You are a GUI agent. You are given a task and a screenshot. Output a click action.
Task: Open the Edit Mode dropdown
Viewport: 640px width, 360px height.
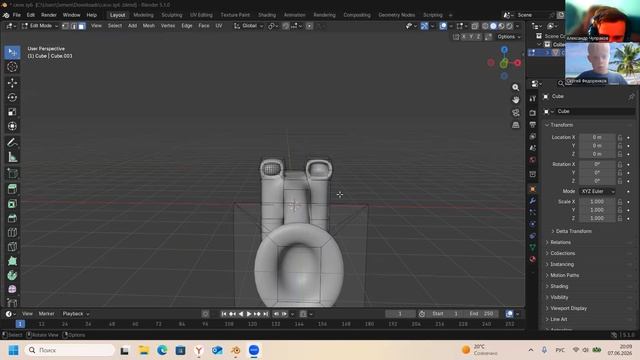40,26
